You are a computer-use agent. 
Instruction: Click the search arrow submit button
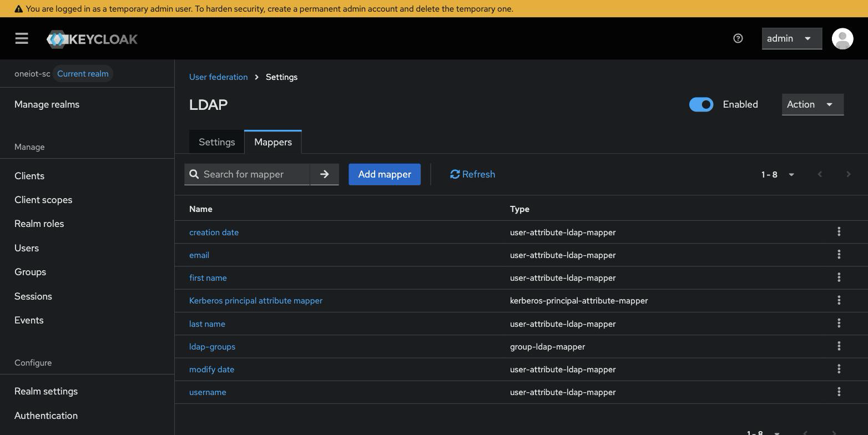point(325,174)
